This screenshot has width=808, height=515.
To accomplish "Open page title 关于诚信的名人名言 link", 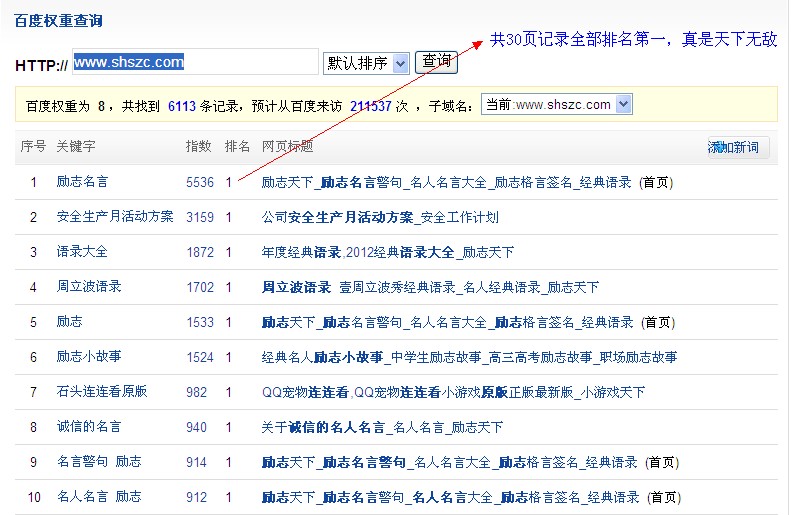I will point(382,427).
